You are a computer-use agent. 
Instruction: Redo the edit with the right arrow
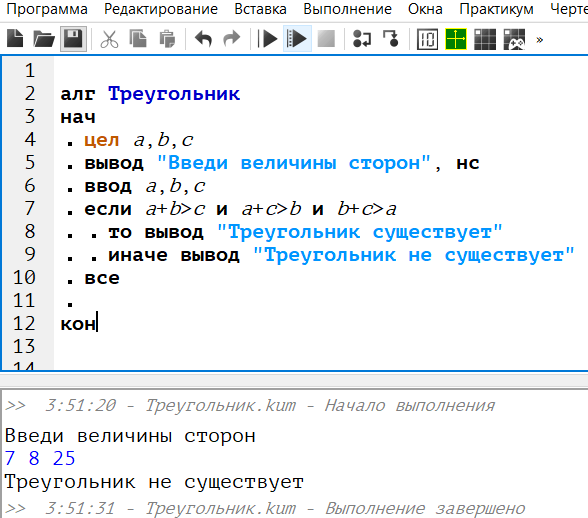click(x=232, y=39)
